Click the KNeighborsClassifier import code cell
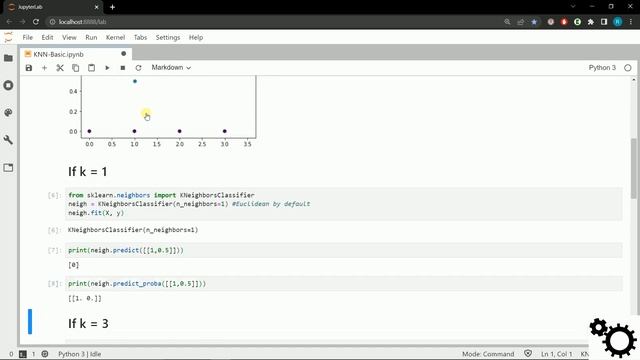The image size is (640, 360). point(344,204)
